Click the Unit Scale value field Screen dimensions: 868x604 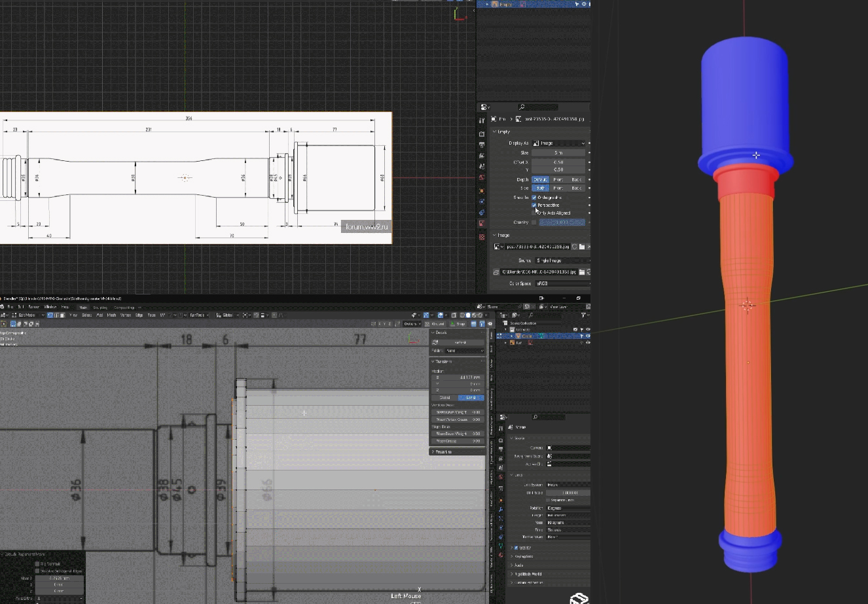pos(568,493)
